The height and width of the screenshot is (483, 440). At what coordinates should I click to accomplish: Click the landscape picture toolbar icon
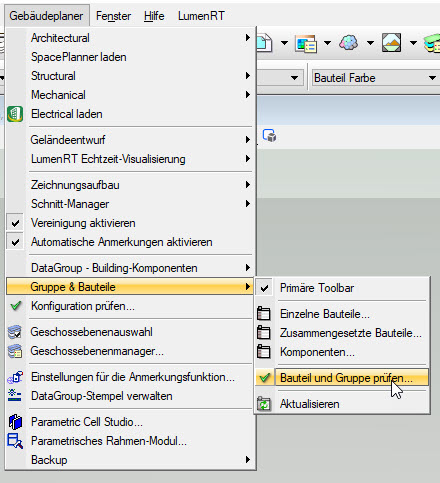click(x=391, y=43)
